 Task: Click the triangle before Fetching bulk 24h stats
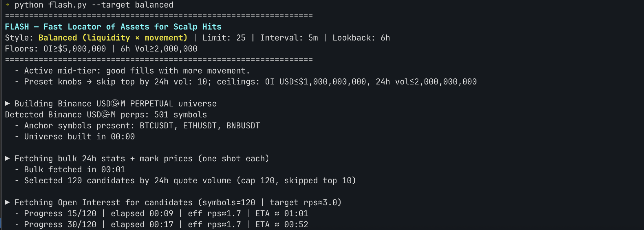7,158
